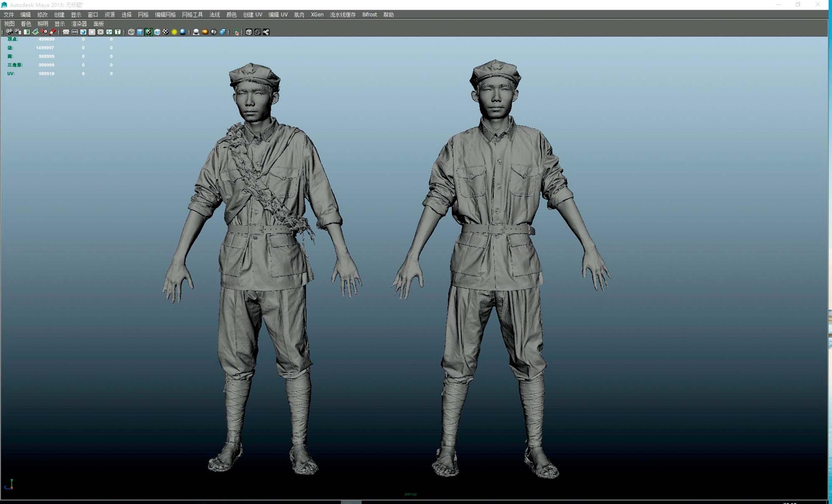Open the 创建 UV menu

pyautogui.click(x=253, y=15)
